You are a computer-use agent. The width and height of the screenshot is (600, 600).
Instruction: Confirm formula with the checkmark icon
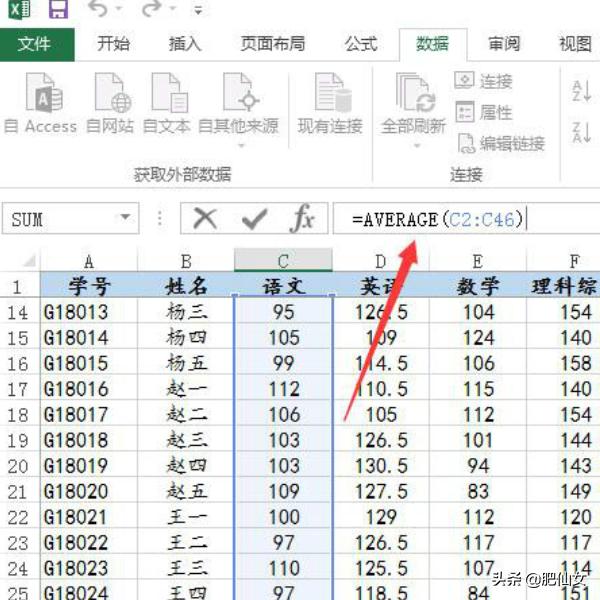(x=254, y=219)
